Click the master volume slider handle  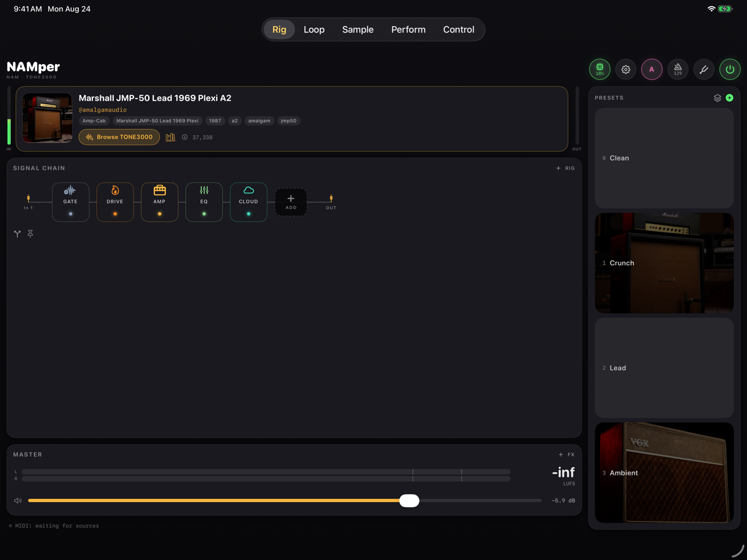pyautogui.click(x=409, y=501)
